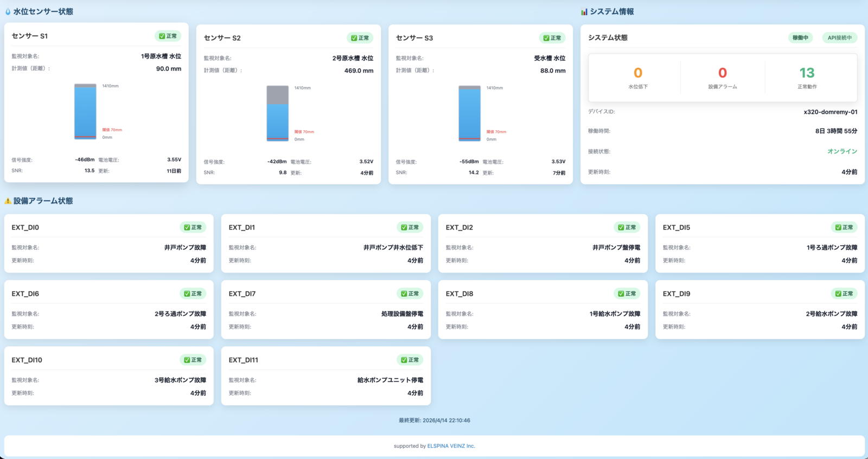Click the 2号ろ過ポンプ故障 label
This screenshot has height=459, width=868.
(x=181, y=314)
